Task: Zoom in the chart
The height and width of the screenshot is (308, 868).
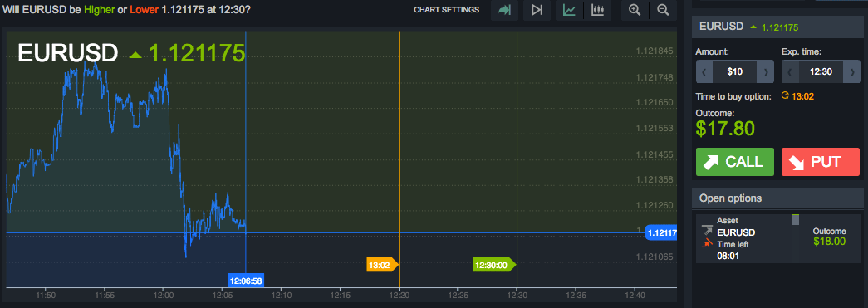Action: tap(635, 10)
